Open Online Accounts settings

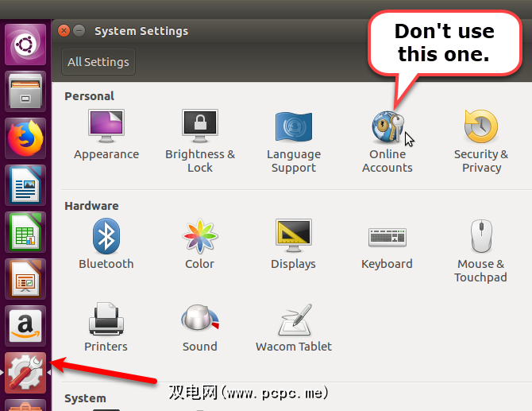(387, 142)
